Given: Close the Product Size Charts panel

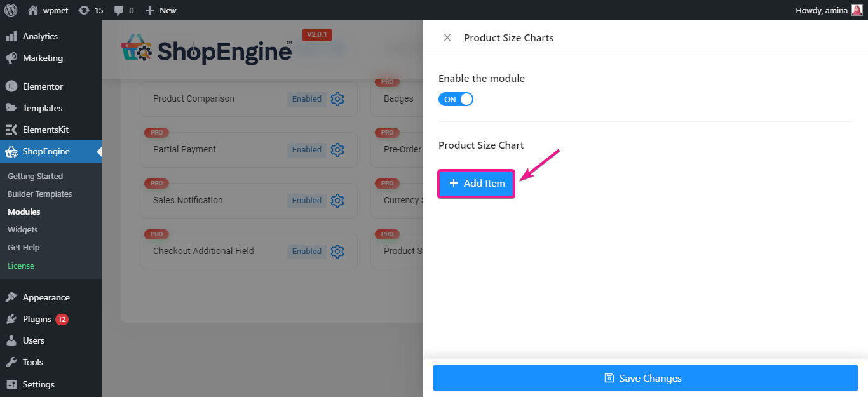Looking at the screenshot, I should [x=447, y=37].
